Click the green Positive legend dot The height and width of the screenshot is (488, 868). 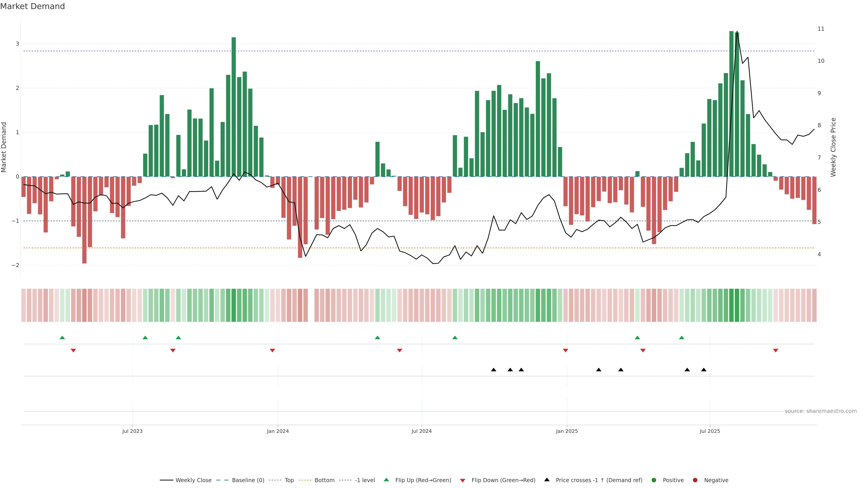pos(654,480)
